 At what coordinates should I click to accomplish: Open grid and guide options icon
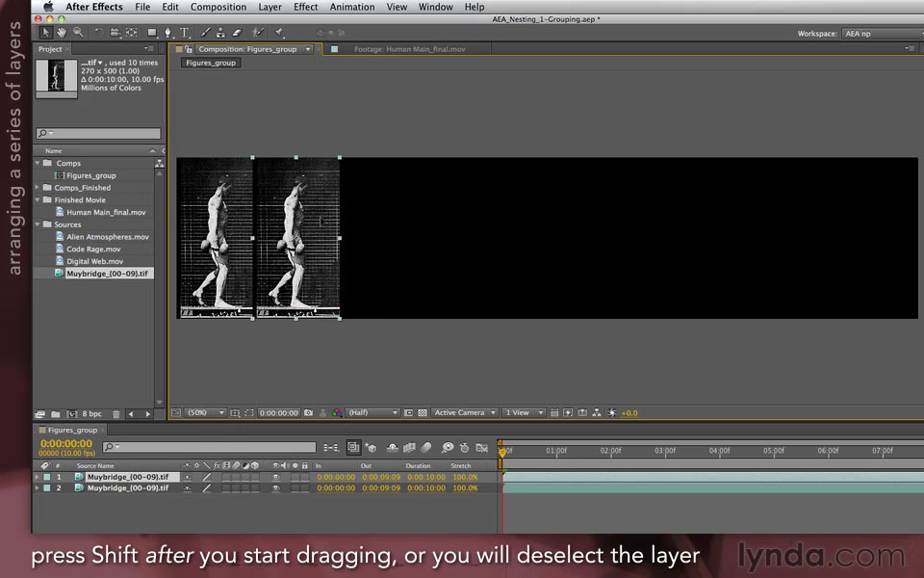coord(235,413)
